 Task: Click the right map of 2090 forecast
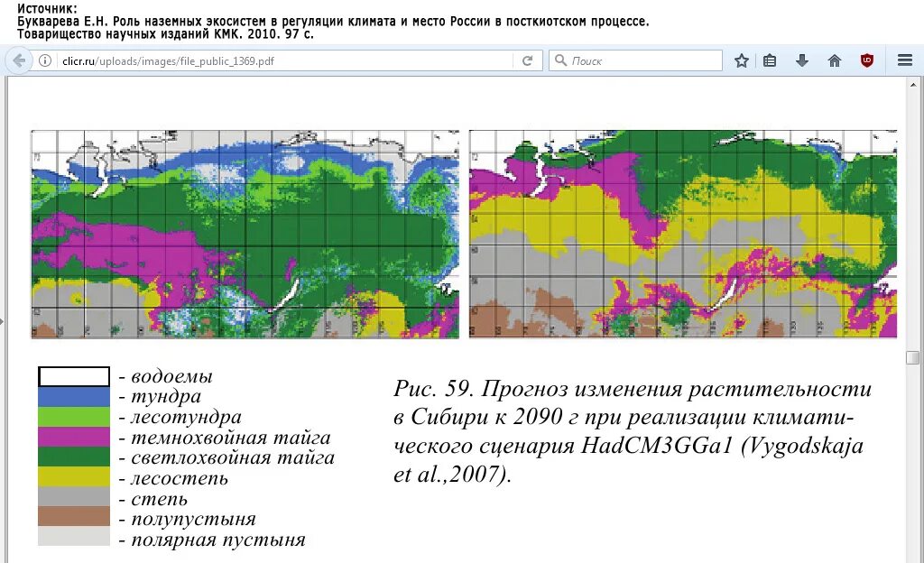[683, 234]
